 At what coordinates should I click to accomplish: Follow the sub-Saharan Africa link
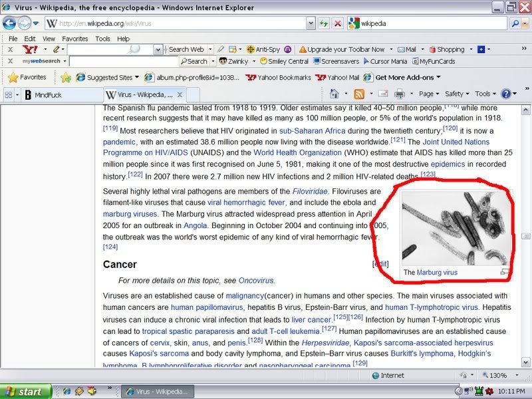[312, 130]
